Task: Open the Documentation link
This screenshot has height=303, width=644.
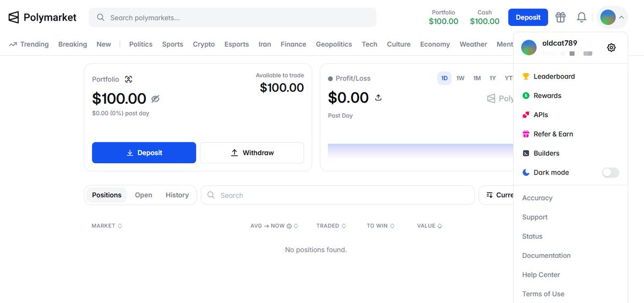Action: tap(546, 256)
